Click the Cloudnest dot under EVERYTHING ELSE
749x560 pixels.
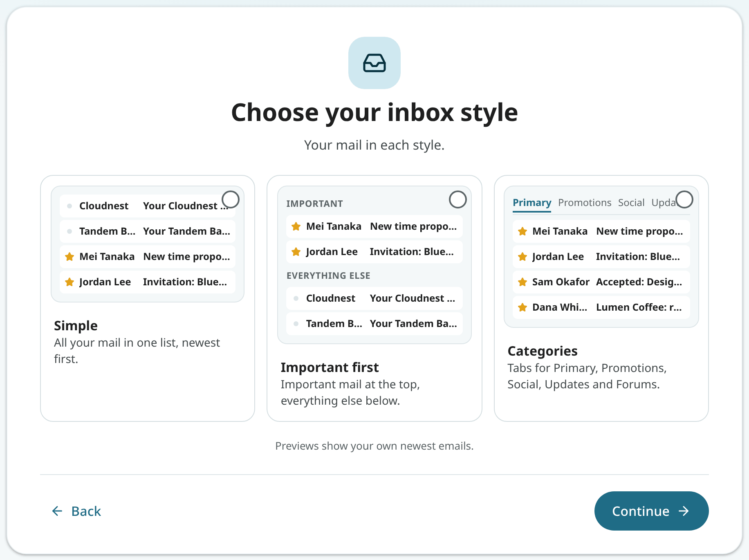coord(296,298)
